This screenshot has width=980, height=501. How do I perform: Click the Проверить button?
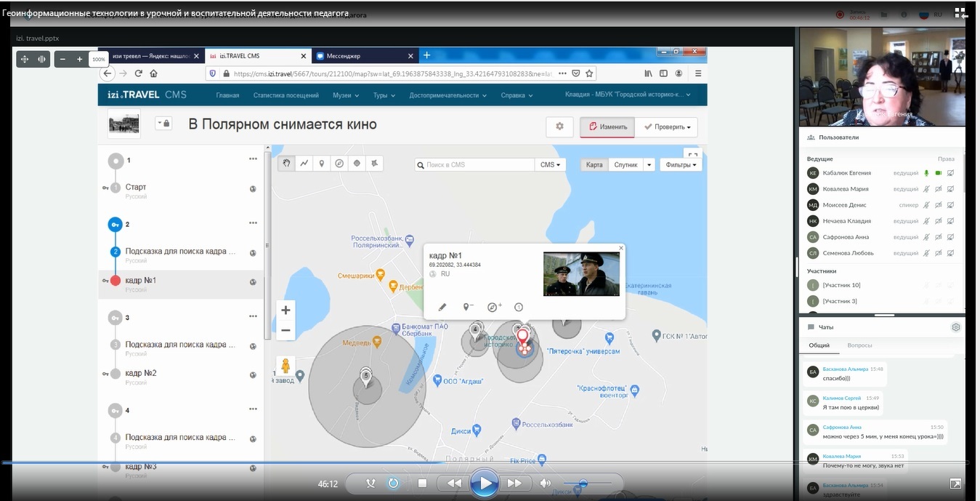(x=667, y=127)
